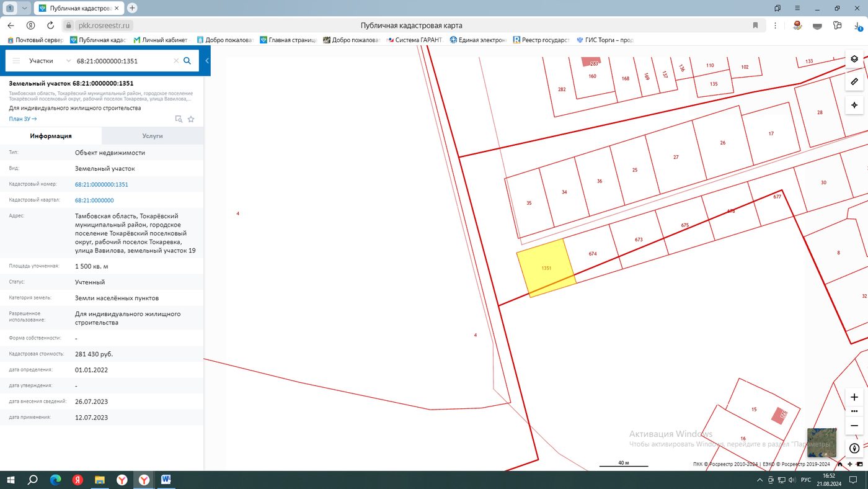This screenshot has height=489, width=868.
Task: Open Windows taskbar search
Action: coord(33,480)
